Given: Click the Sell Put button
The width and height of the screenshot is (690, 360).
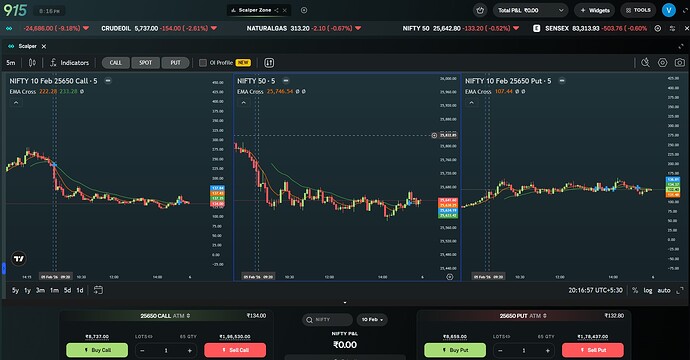Looking at the screenshot, I should tap(593, 350).
